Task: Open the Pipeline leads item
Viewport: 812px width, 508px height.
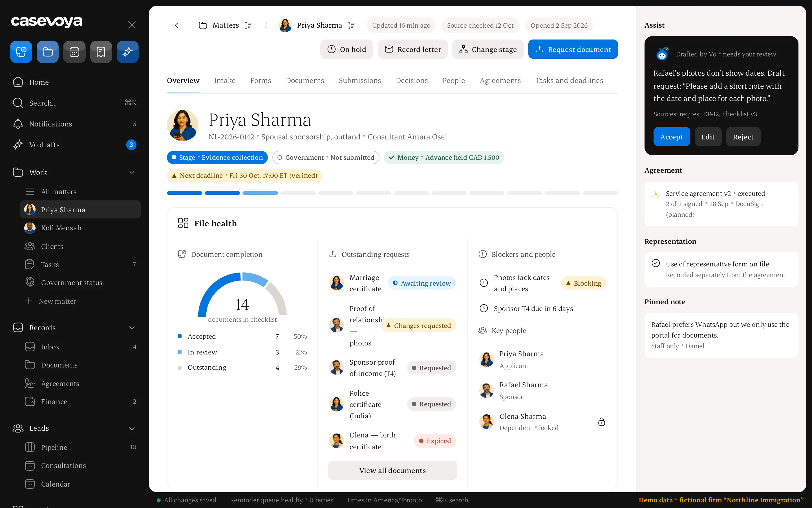Action: pyautogui.click(x=81, y=447)
